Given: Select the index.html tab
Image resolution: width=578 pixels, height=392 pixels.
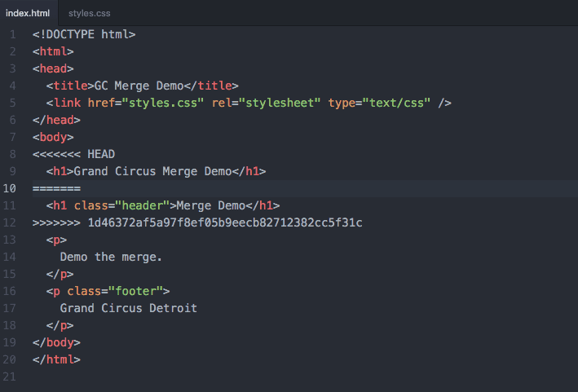Looking at the screenshot, I should click(29, 13).
